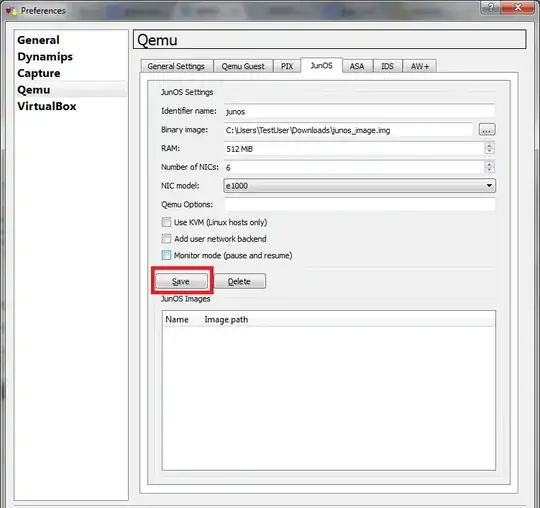Switch to the ASA tab

(x=357, y=66)
